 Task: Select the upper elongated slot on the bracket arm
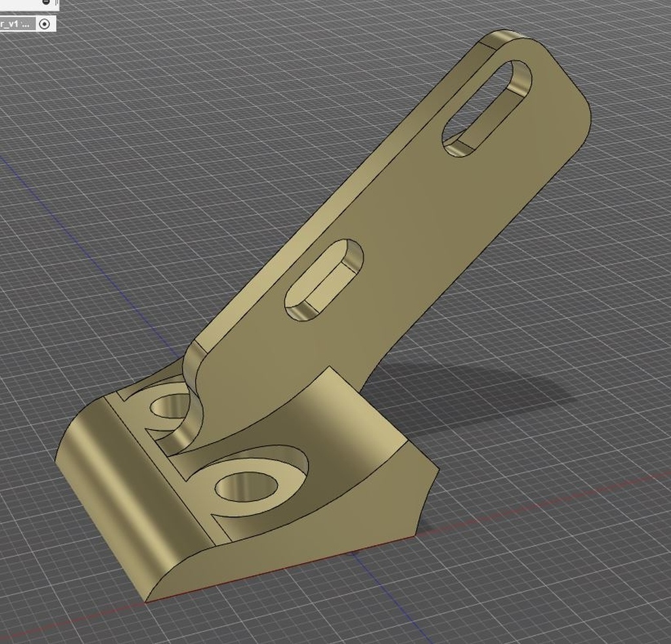[487, 108]
